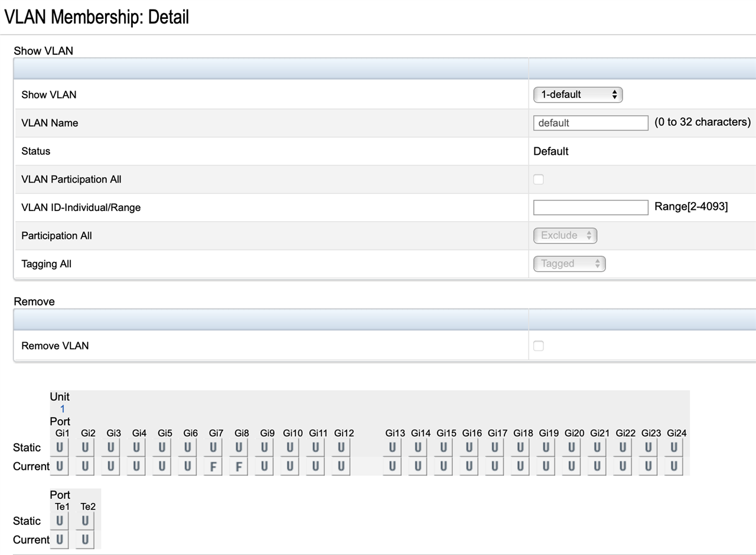Click the Current U status for port Gi12
The width and height of the screenshot is (756, 555).
pyautogui.click(x=341, y=466)
